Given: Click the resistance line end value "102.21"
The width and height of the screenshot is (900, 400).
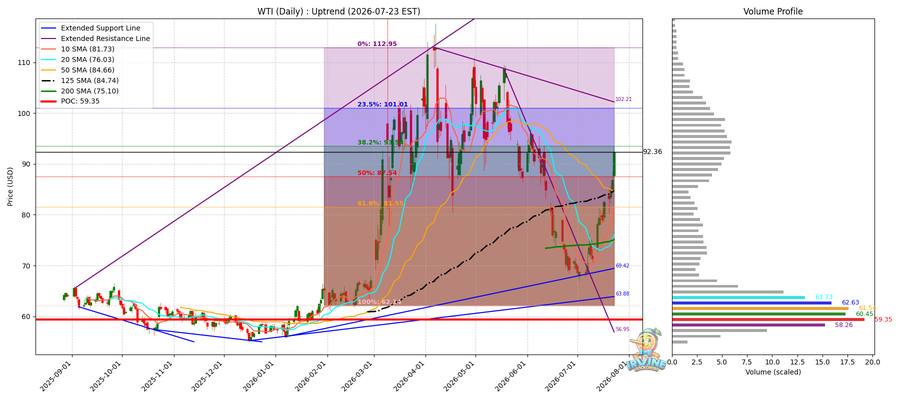Looking at the screenshot, I should click(x=623, y=99).
